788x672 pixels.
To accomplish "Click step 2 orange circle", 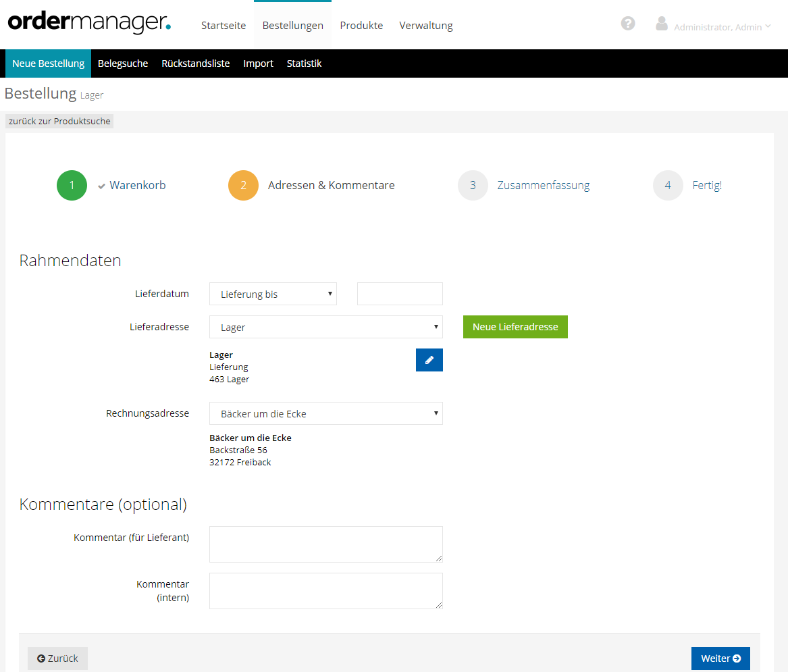I will [x=243, y=186].
